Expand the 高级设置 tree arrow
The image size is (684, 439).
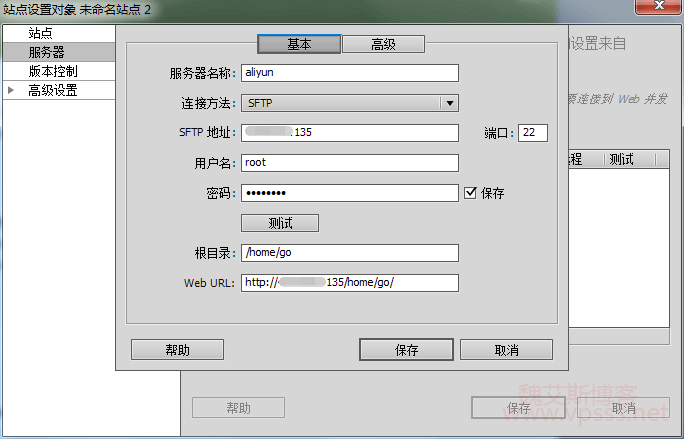pos(11,90)
